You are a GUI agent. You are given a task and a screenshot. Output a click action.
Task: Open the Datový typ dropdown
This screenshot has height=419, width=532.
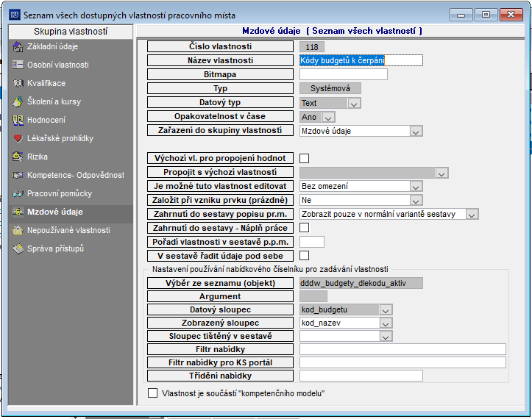[354, 103]
